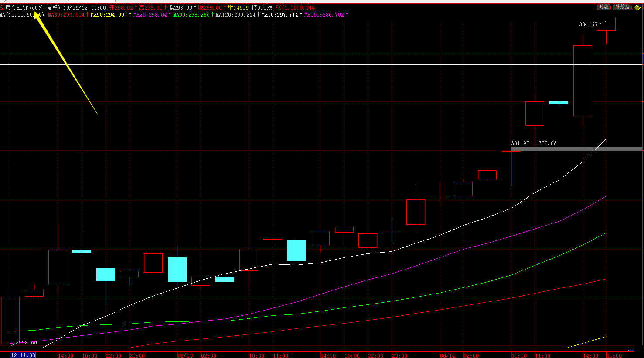Click the 黄金AUTD instrument title
The height and width of the screenshot is (358, 644).
tap(17, 8)
